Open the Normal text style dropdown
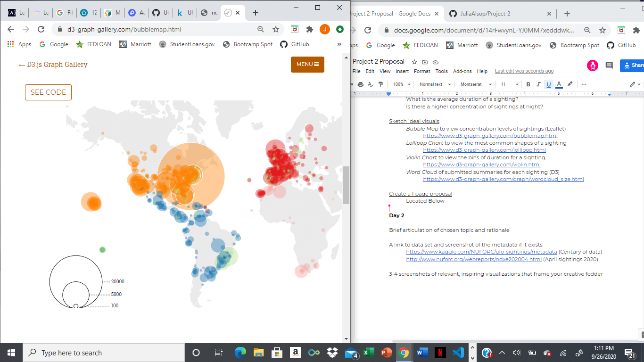This screenshot has width=644, height=362. 435,84
